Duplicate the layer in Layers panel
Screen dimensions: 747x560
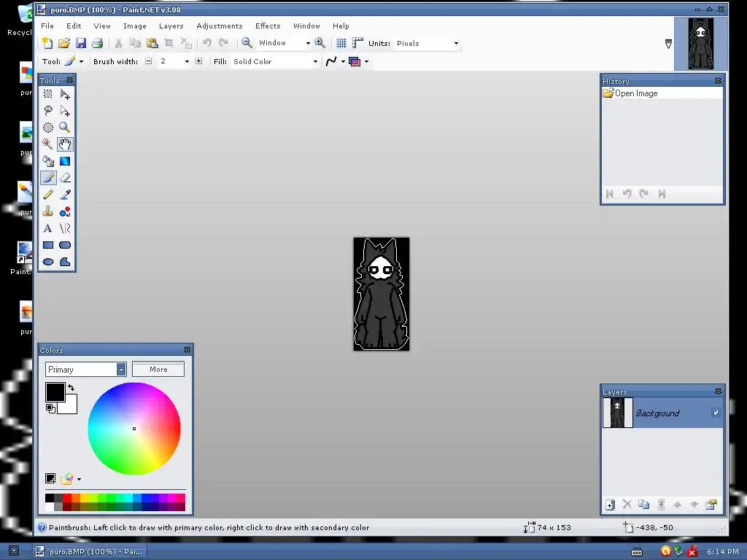[x=643, y=505]
